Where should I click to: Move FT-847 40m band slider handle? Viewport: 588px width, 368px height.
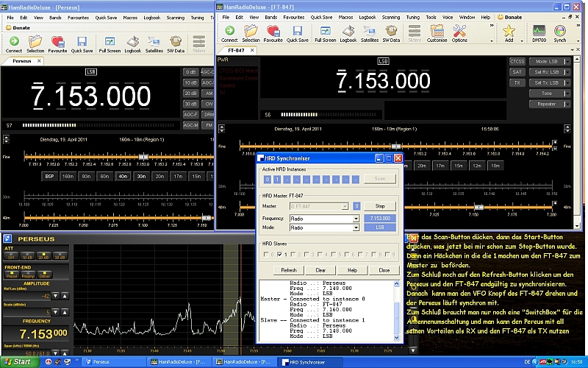(x=479, y=208)
